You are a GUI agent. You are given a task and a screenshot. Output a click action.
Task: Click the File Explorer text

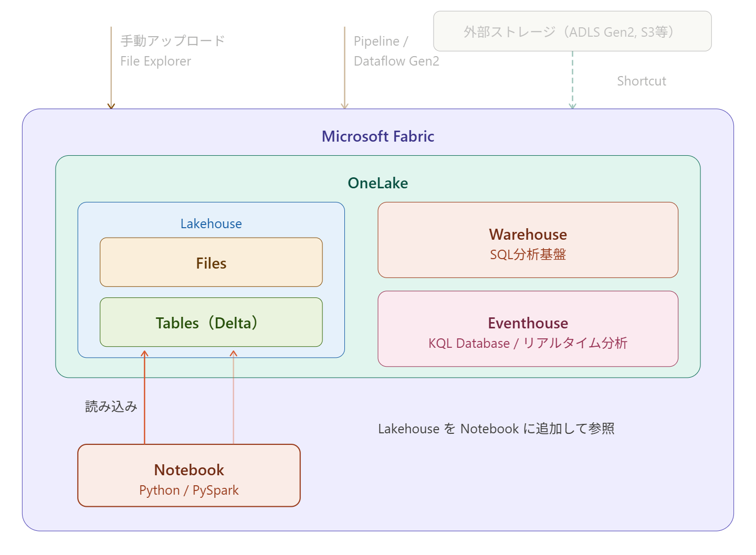click(x=155, y=61)
